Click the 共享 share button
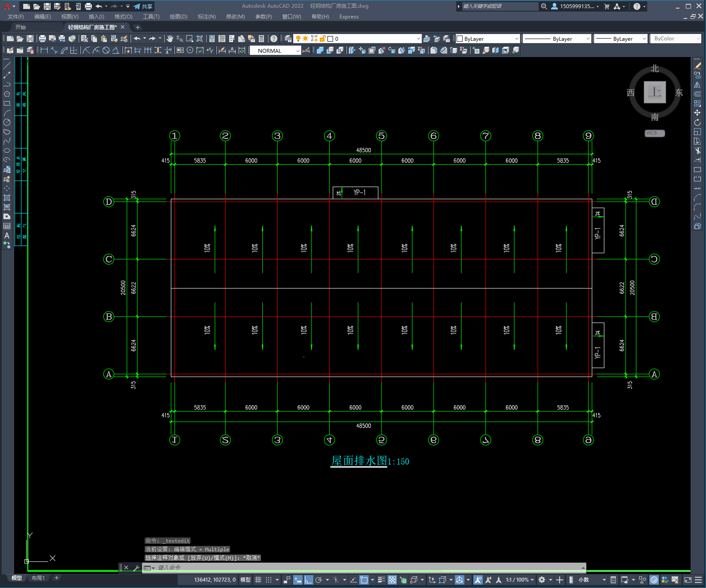This screenshot has width=706, height=588. 143,6
